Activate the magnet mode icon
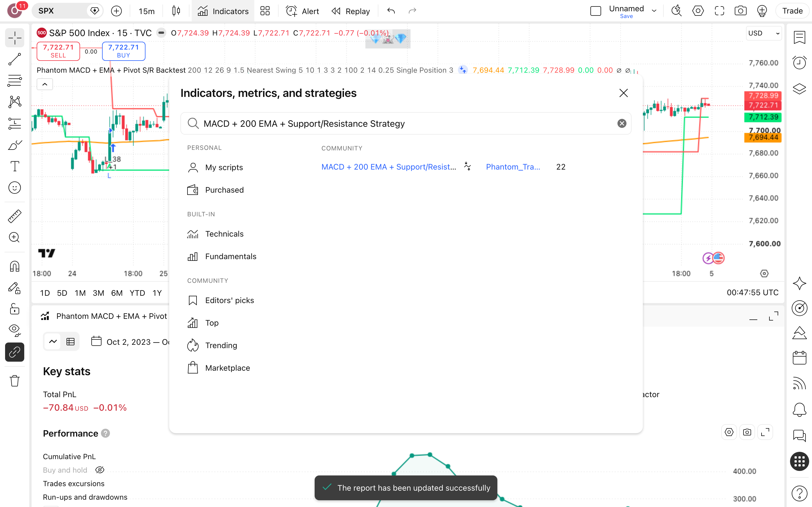This screenshot has width=812, height=507. 14,266
